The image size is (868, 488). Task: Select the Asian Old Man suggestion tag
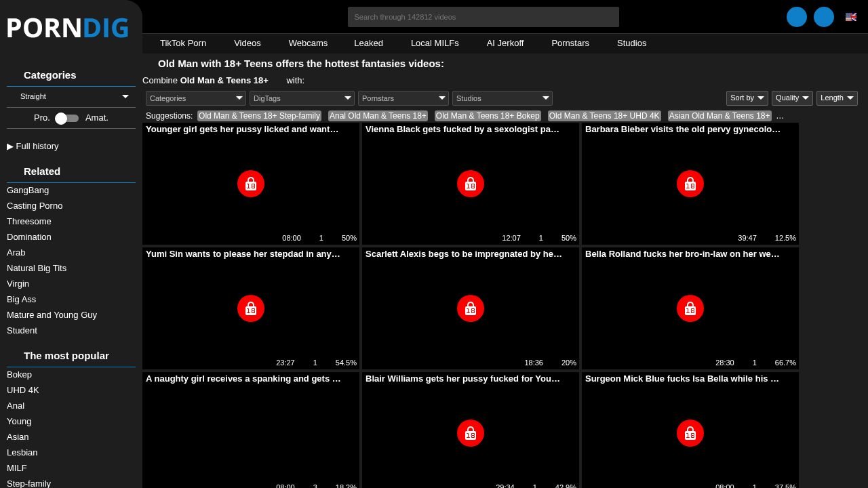719,116
